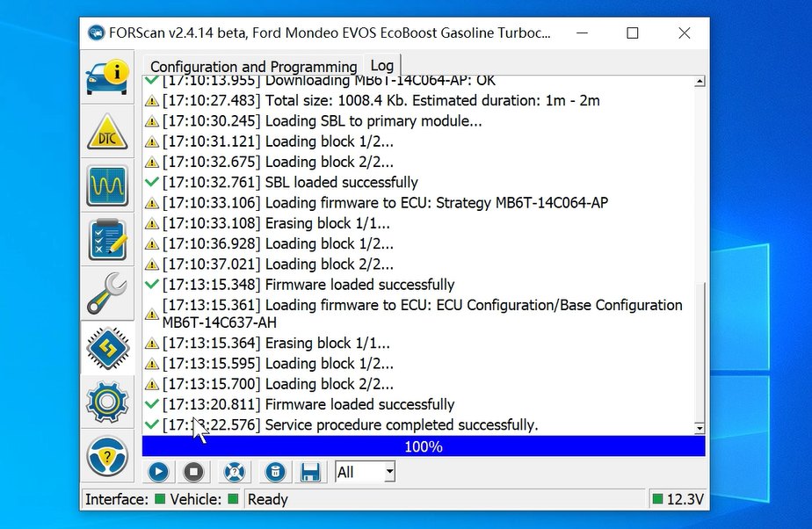
Task: Open the Settings gear section
Action: click(x=106, y=402)
